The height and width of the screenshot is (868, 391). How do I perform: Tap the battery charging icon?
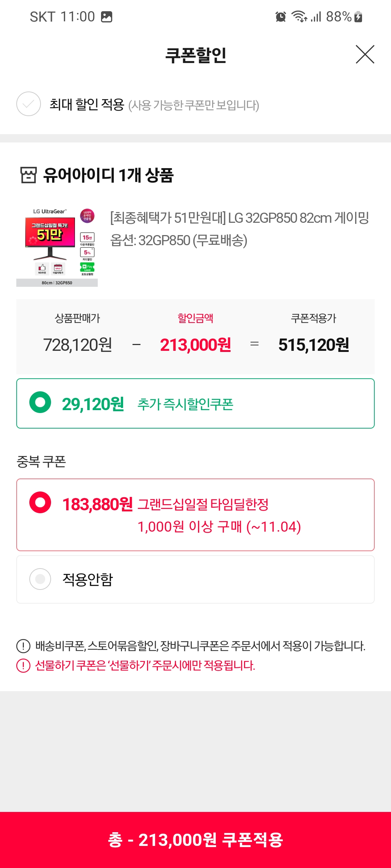(358, 17)
